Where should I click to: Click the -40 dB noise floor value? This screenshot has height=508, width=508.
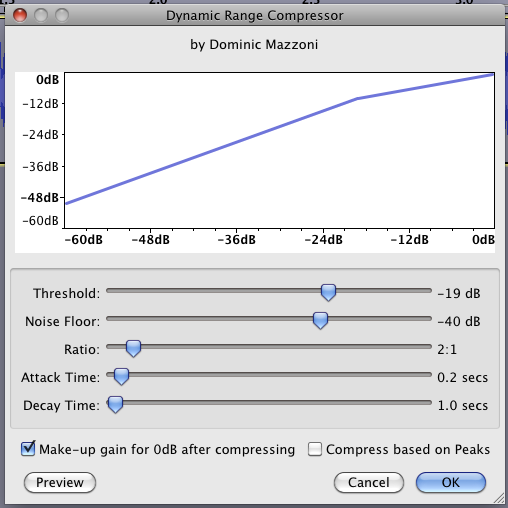click(459, 322)
